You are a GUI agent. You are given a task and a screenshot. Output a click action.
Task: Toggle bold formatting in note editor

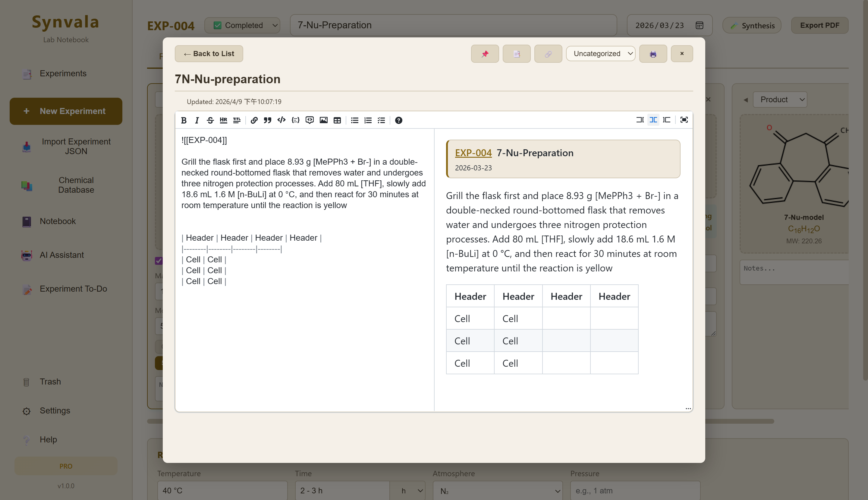click(x=184, y=120)
